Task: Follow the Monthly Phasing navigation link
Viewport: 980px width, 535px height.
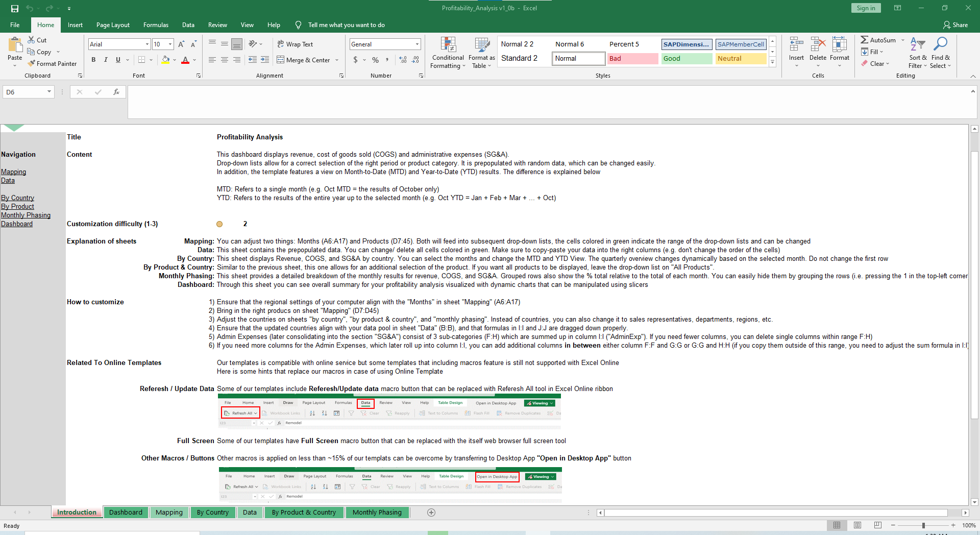Action: (x=26, y=215)
